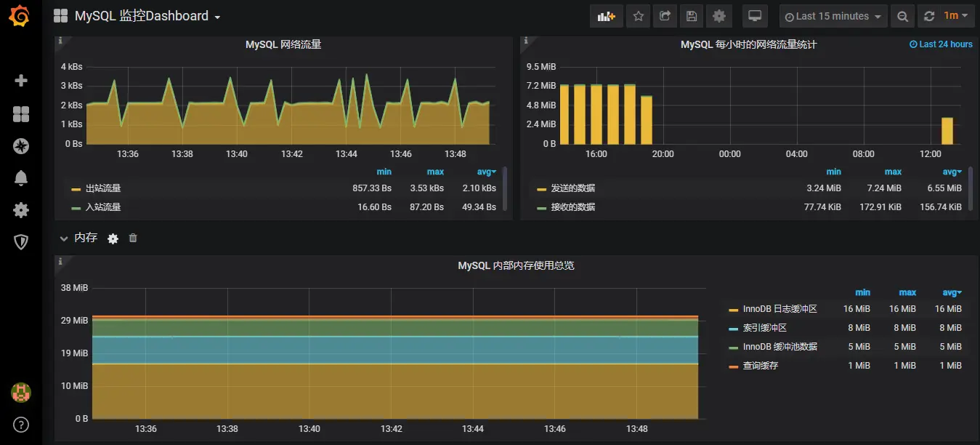Open the MySQL 监控Dashboard title dropdown
Viewport: 980px width, 445px height.
pos(147,16)
